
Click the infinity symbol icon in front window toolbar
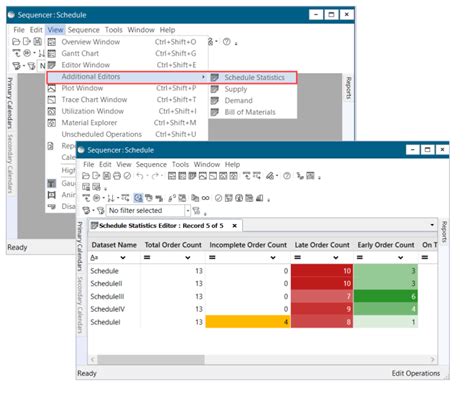pyautogui.click(x=206, y=198)
